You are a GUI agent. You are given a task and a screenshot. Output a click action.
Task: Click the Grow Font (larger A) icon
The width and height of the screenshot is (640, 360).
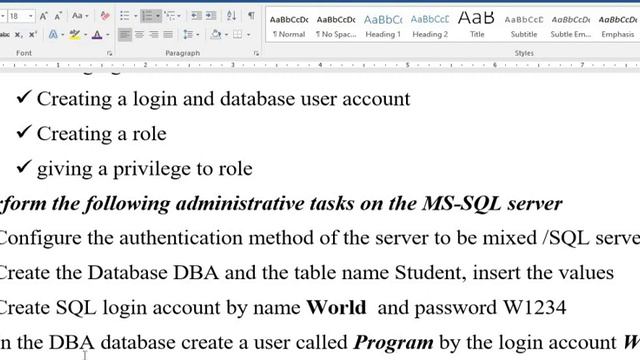43,16
